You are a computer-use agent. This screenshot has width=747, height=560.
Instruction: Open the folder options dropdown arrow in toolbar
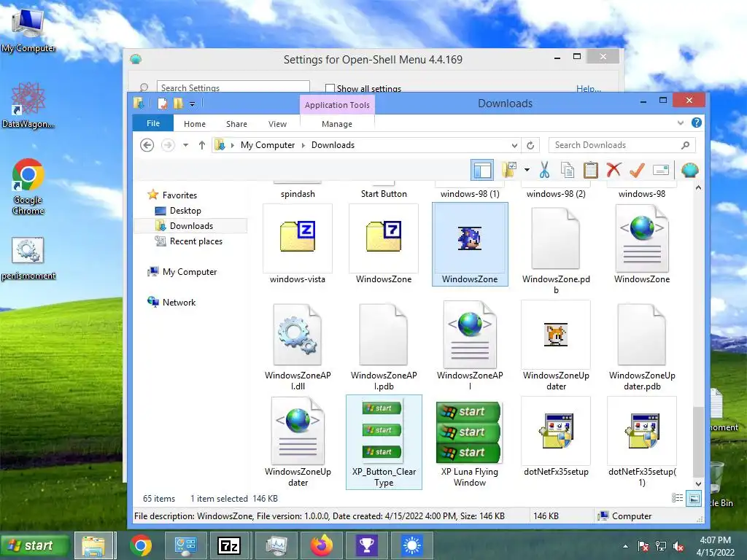[527, 170]
